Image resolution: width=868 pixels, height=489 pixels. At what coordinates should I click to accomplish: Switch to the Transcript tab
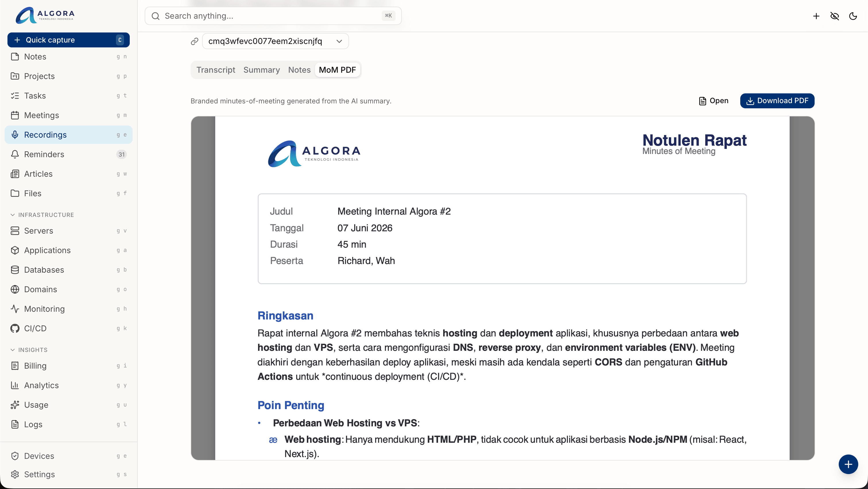click(x=216, y=70)
